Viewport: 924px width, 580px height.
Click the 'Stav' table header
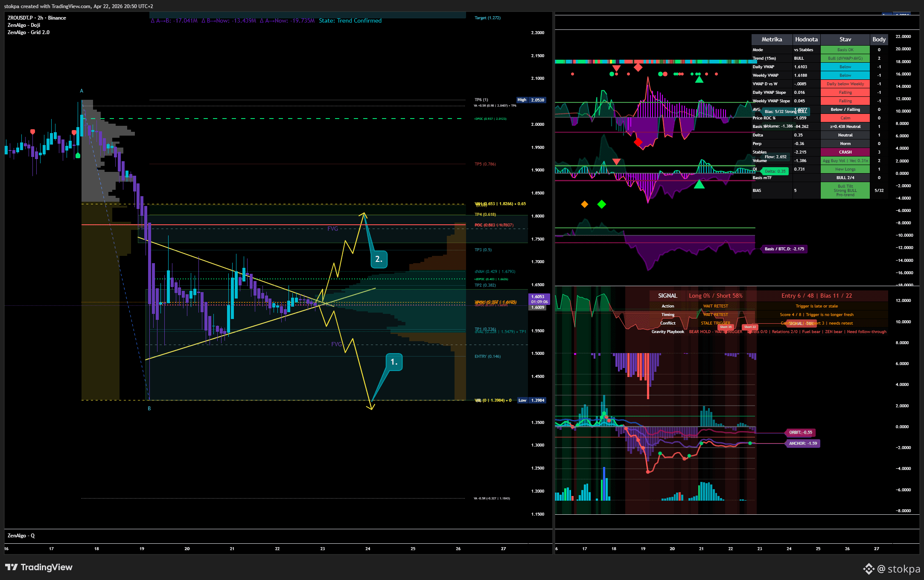point(845,39)
